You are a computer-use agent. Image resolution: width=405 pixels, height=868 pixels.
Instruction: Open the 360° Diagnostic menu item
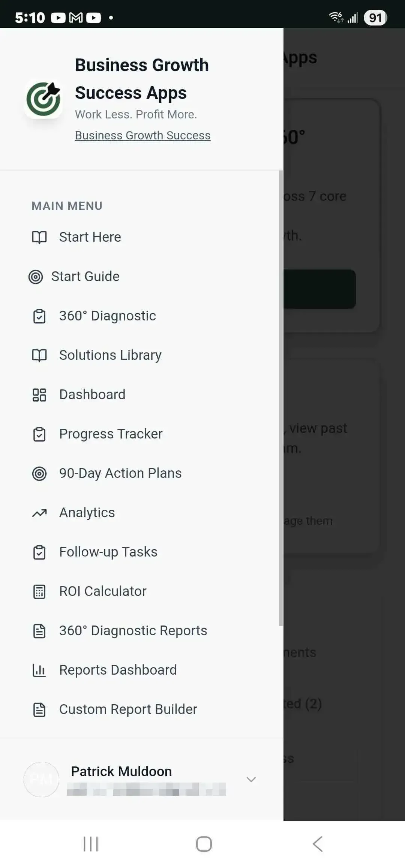[107, 316]
